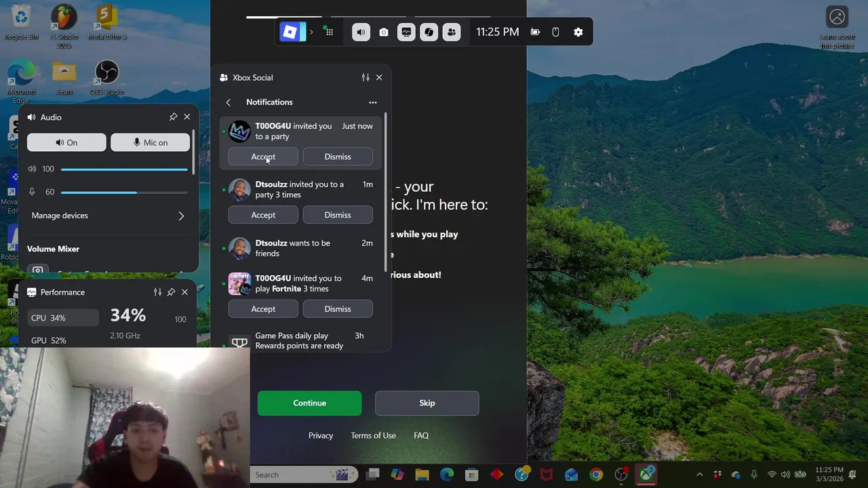The image size is (868, 488).
Task: Open the Privacy link
Action: coord(321,436)
